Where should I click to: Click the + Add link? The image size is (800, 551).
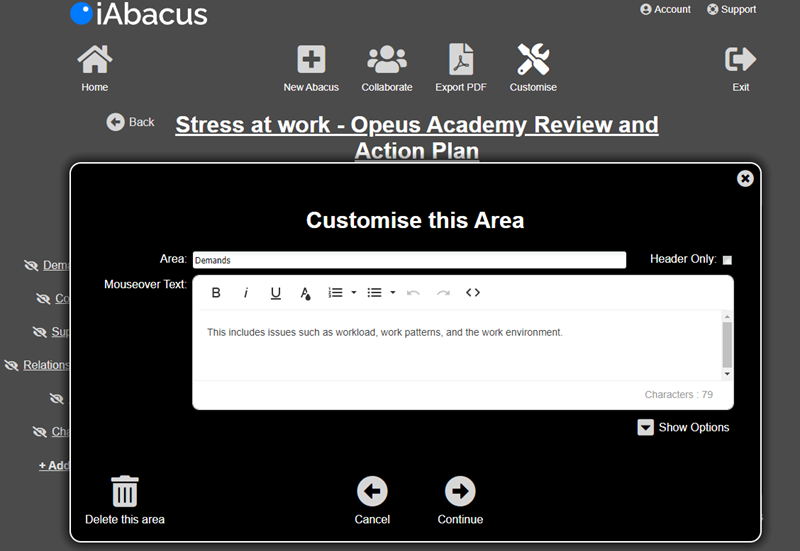tap(54, 465)
